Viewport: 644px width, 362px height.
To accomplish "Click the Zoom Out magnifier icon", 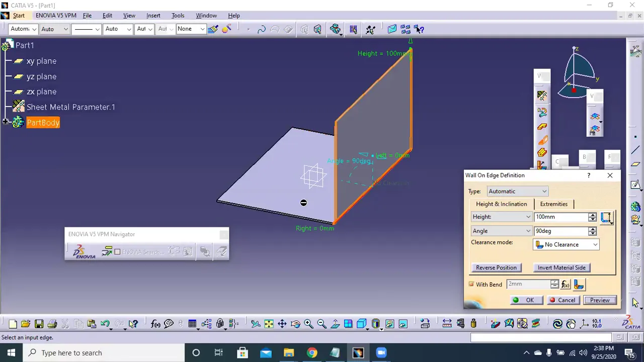I will pos(321,324).
